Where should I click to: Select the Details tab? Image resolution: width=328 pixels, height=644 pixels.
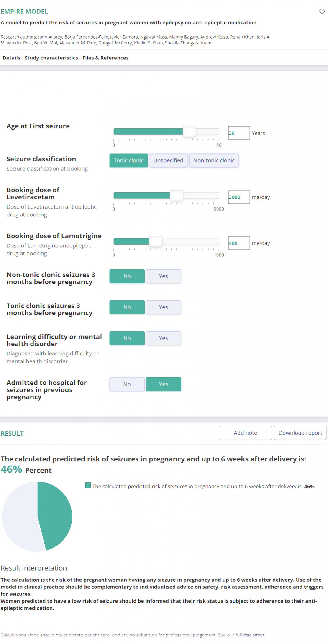[11, 58]
